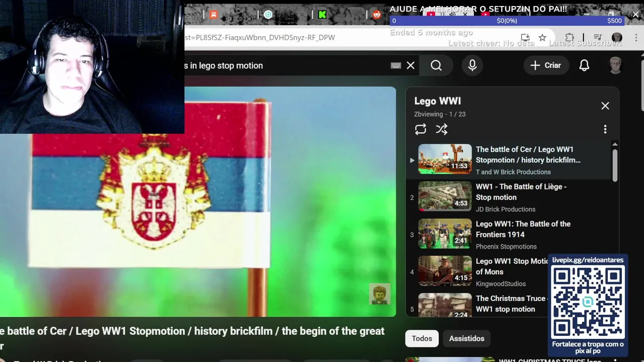Click title 'The battle of Cer / Lego WW1 Stopmotion'
Viewport: 644px width, 362px height.
point(528,154)
